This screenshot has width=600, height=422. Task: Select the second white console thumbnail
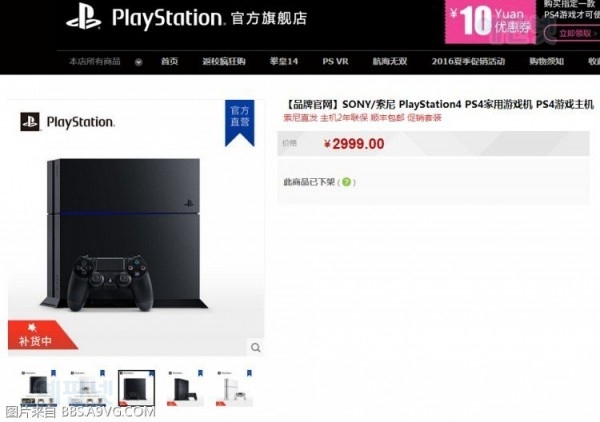pyautogui.click(x=88, y=388)
